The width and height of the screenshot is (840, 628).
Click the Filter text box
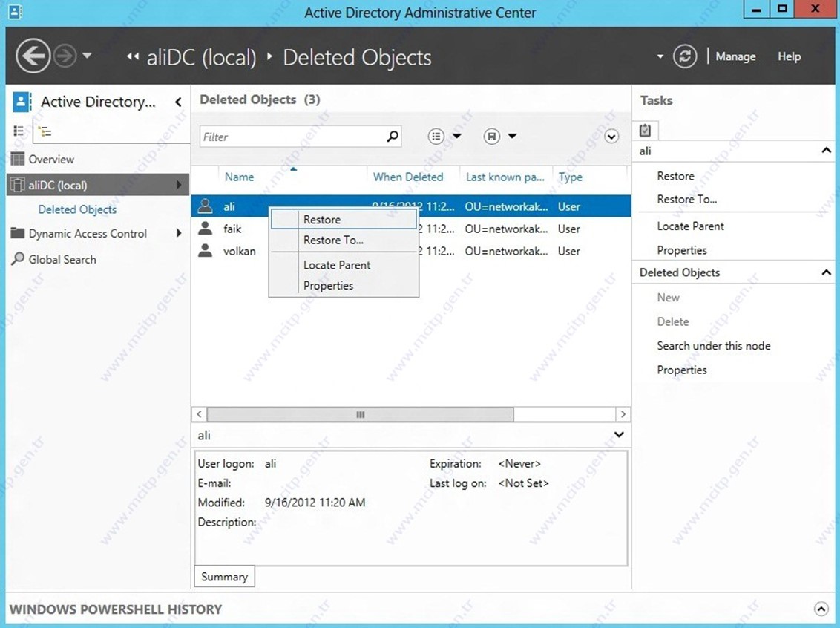292,137
